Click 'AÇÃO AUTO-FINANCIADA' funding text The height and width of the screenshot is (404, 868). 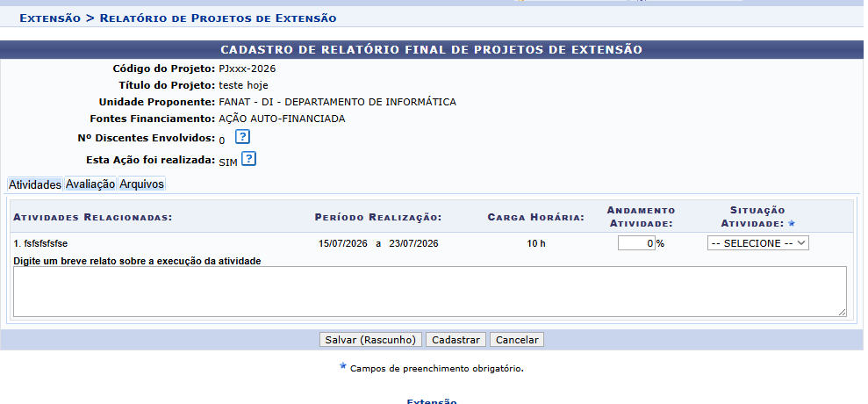[282, 119]
